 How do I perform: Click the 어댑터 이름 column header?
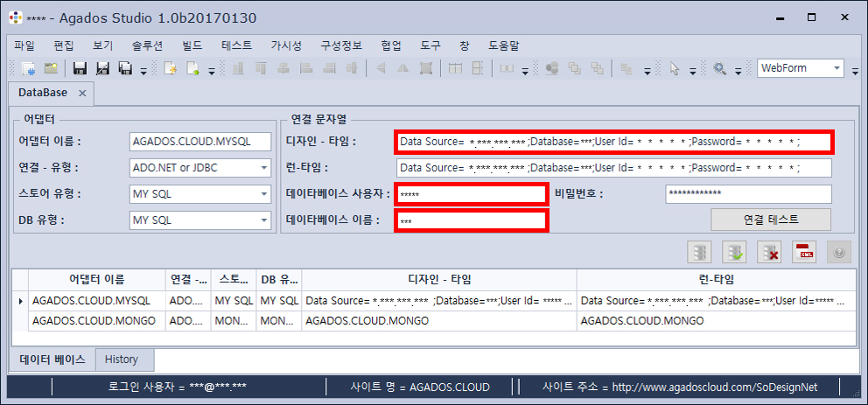(x=97, y=280)
